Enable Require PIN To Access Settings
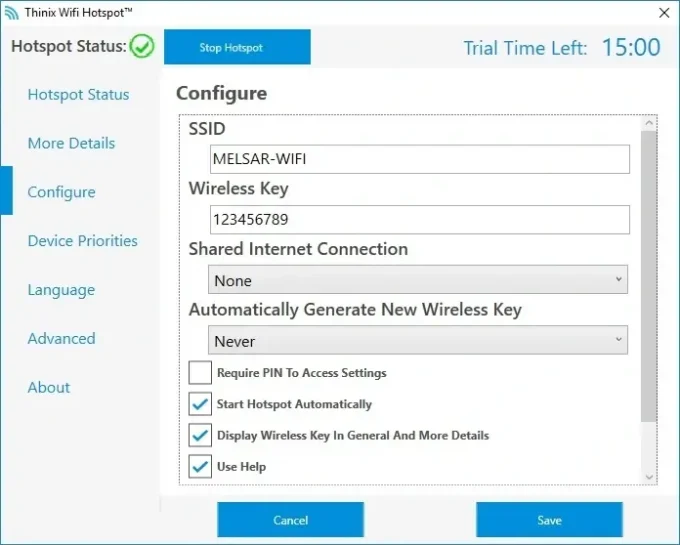 (200, 373)
